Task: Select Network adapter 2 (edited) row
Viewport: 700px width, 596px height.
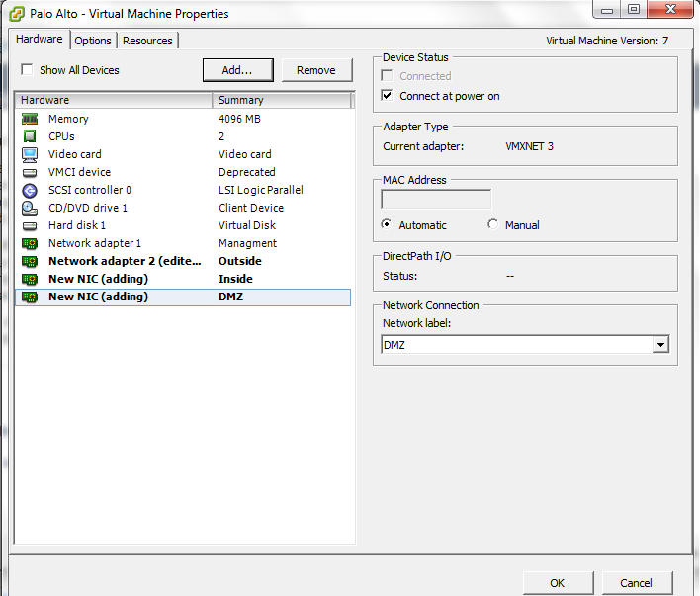Action: (x=119, y=261)
